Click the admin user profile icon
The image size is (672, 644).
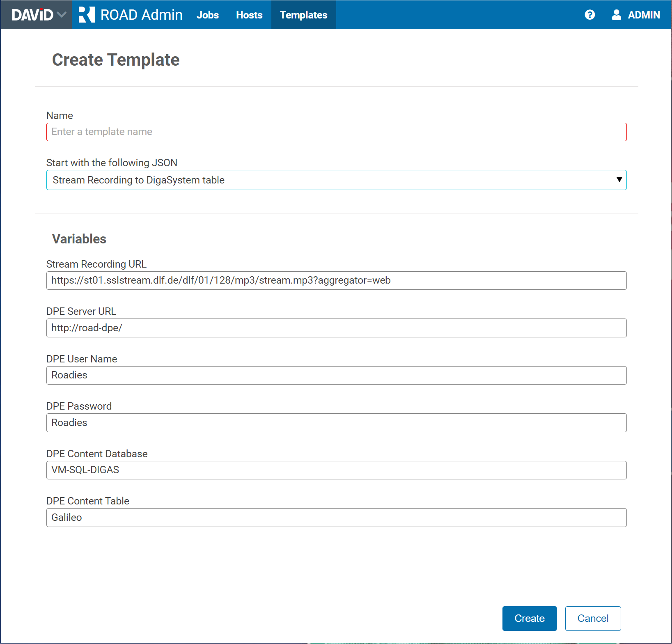tap(616, 15)
